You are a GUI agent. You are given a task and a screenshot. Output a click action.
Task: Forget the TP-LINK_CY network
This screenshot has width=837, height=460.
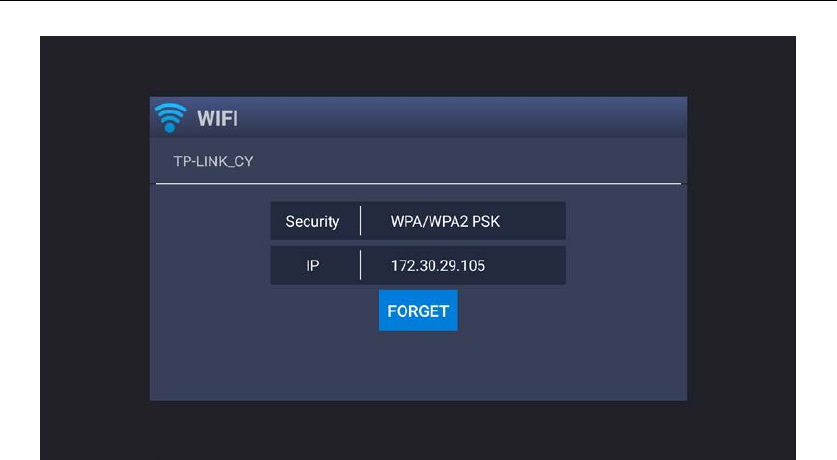[x=418, y=311]
